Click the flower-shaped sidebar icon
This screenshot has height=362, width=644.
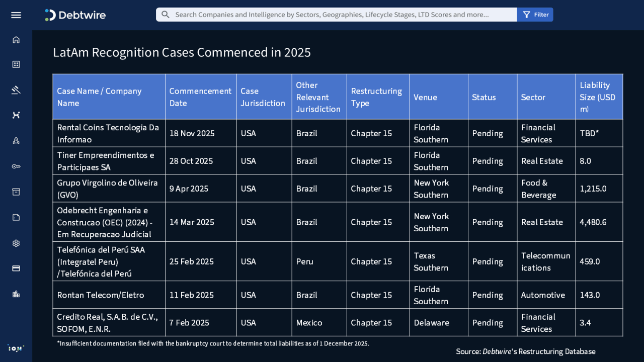tap(16, 243)
